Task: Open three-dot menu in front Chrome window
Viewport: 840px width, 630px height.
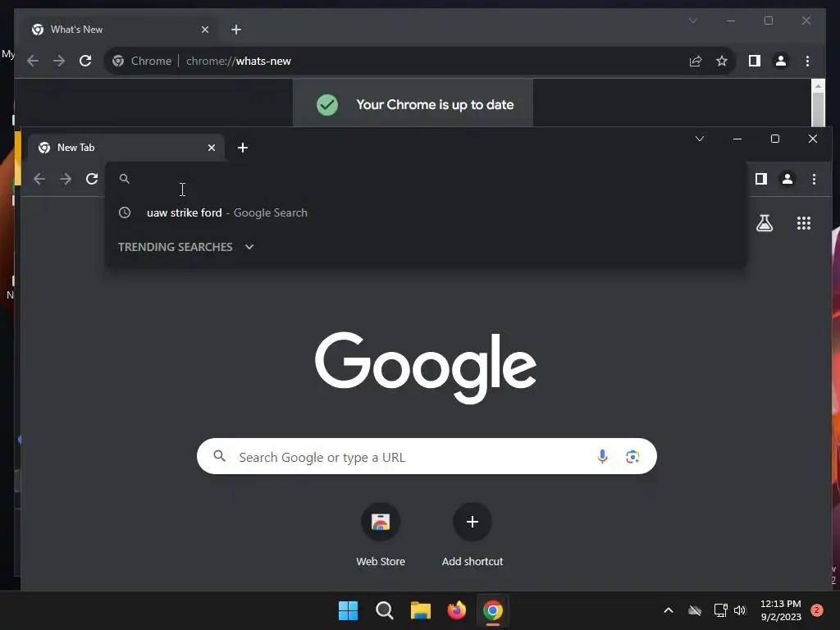Action: [x=814, y=179]
